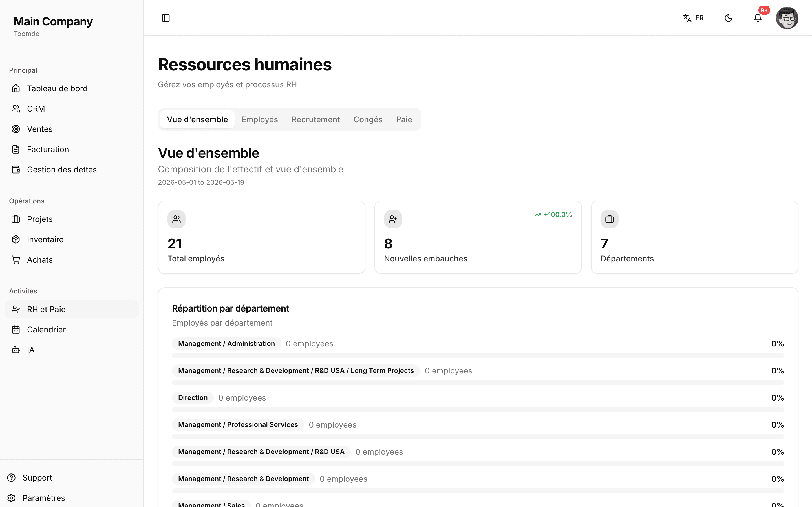Switch to the Employés tab
This screenshot has width=812, height=507.
[260, 119]
